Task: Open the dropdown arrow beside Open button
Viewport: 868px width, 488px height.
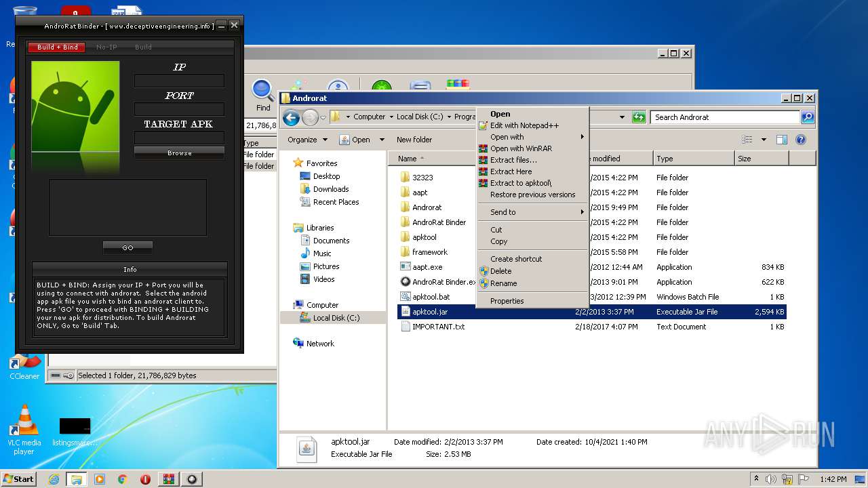Action: [382, 140]
